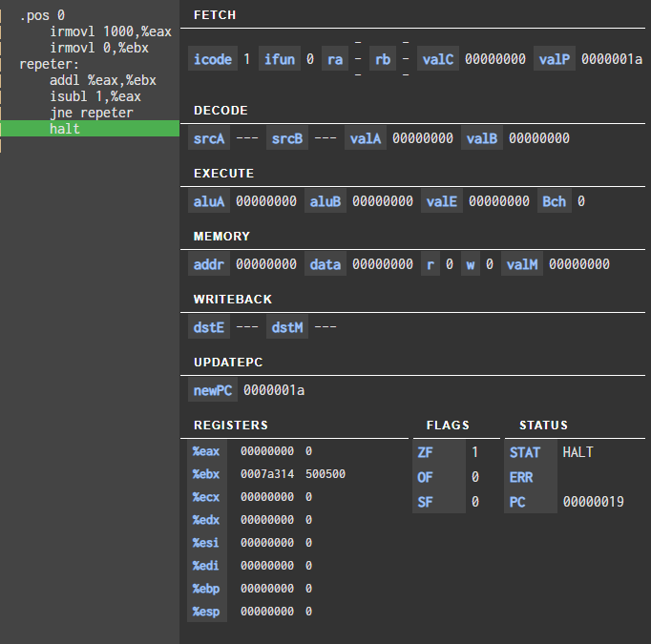Screen dimensions: 651x644
Task: Click the PC label in Status
Action: point(518,502)
